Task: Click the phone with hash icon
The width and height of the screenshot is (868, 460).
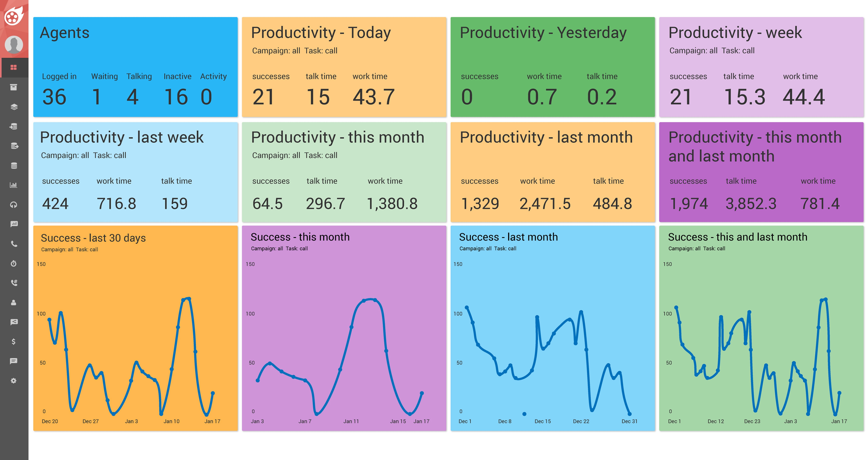Action: 14,283
